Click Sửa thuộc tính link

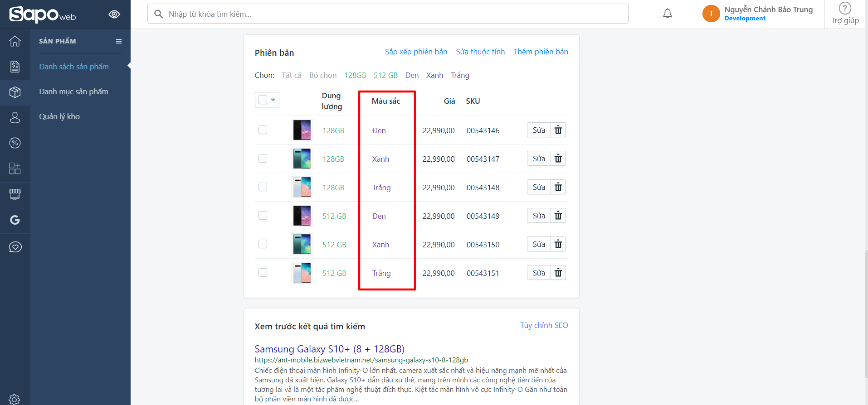coord(480,52)
